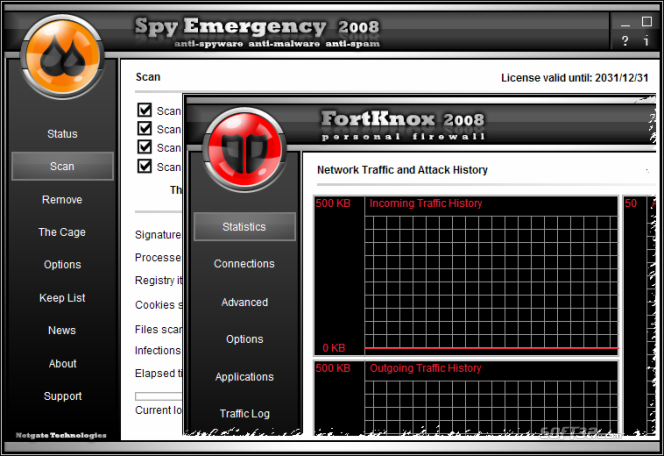This screenshot has width=664, height=456.
Task: Click the scan progress bar
Action: [x=158, y=396]
